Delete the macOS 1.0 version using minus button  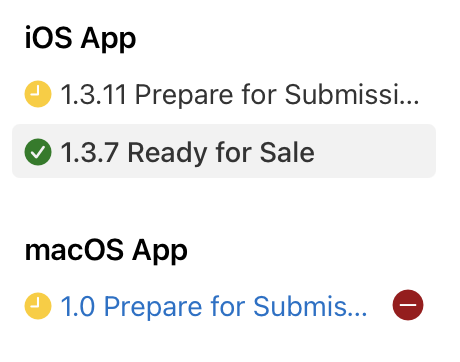tap(408, 305)
